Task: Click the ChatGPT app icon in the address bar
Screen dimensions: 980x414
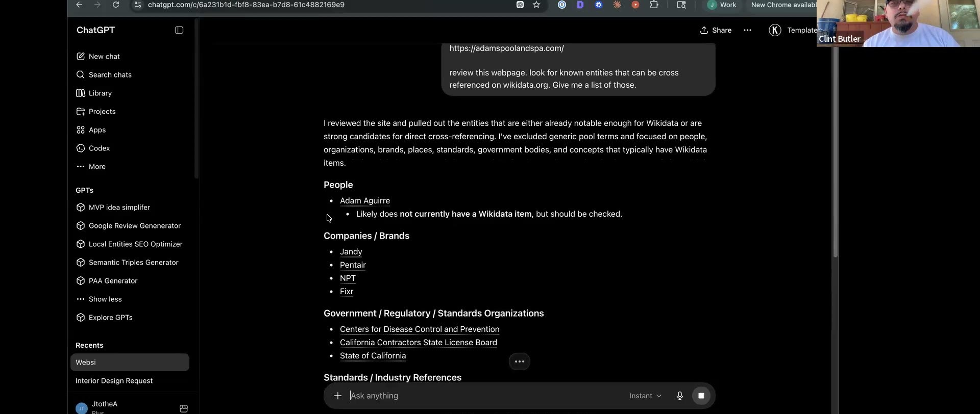Action: 520,5
